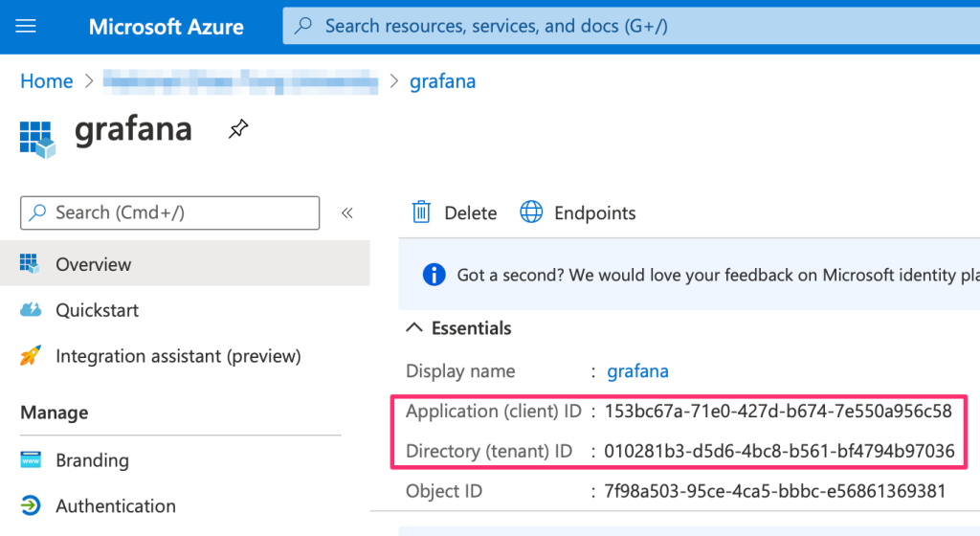Click the Manage section heading
980x536 pixels.
click(x=55, y=413)
